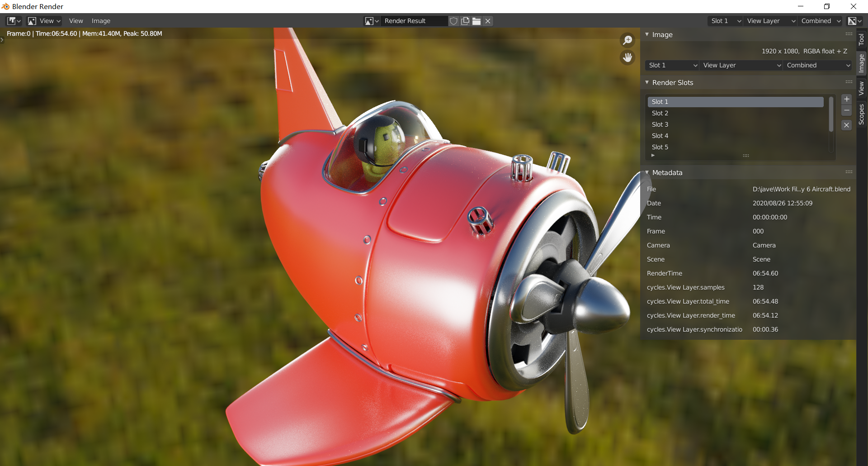Click the Metadata panel drag grip
Screen dimensions: 868x466
point(849,172)
